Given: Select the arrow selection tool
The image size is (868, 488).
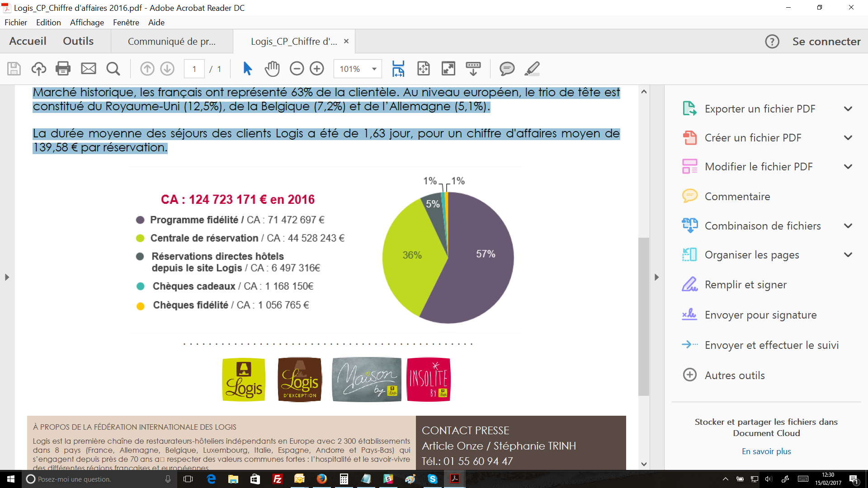Looking at the screenshot, I should point(247,69).
